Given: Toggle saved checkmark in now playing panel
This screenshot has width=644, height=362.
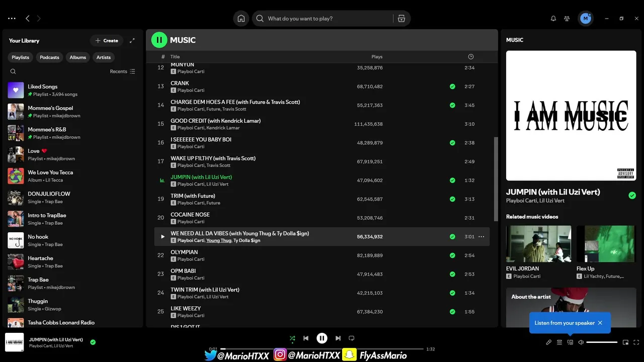Looking at the screenshot, I should click(x=632, y=196).
